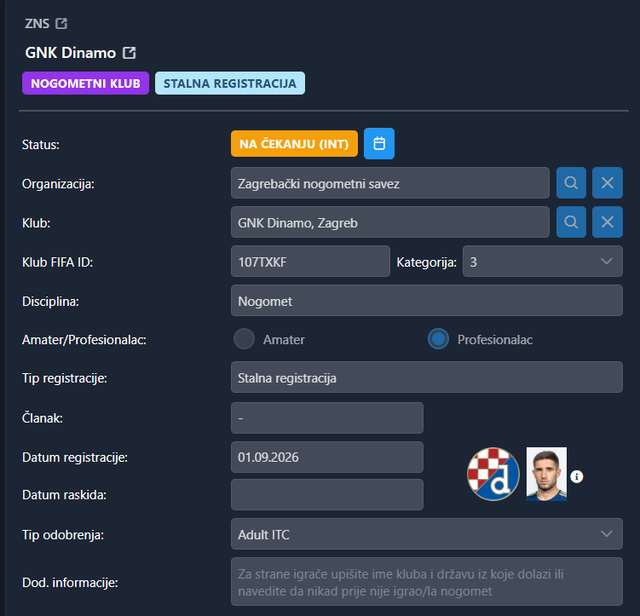This screenshot has width=640, height=616.
Task: Click the Datum registracije date field
Action: point(327,457)
